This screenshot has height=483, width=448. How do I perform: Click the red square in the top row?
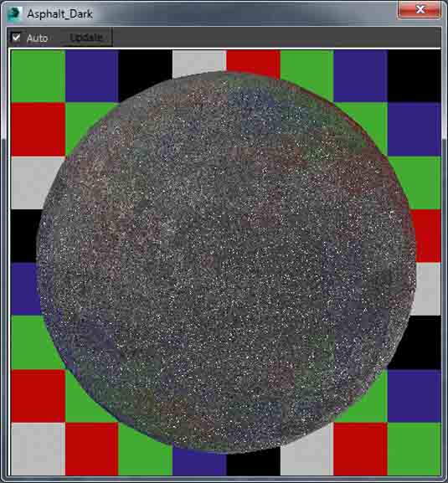(x=253, y=62)
